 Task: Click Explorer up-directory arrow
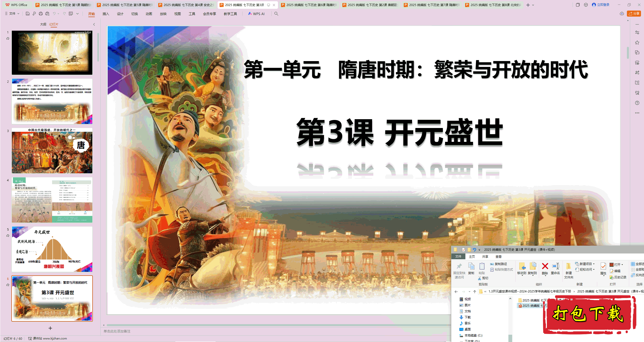point(475,291)
